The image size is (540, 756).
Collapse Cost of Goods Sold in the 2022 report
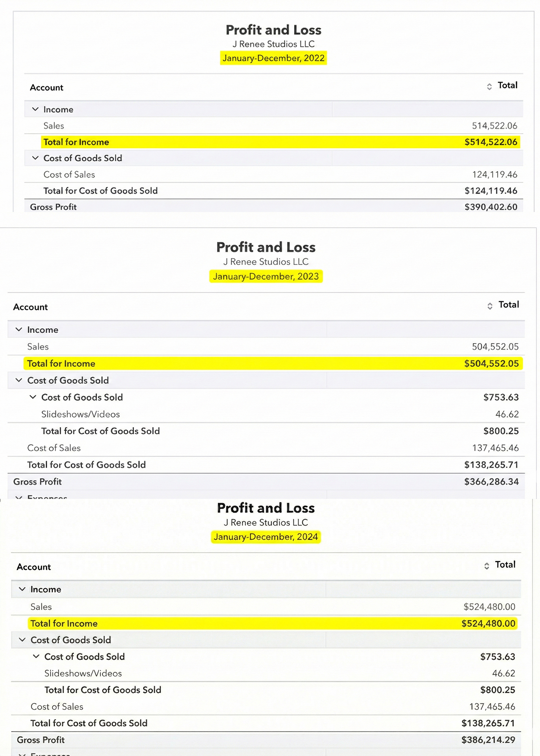(35, 158)
